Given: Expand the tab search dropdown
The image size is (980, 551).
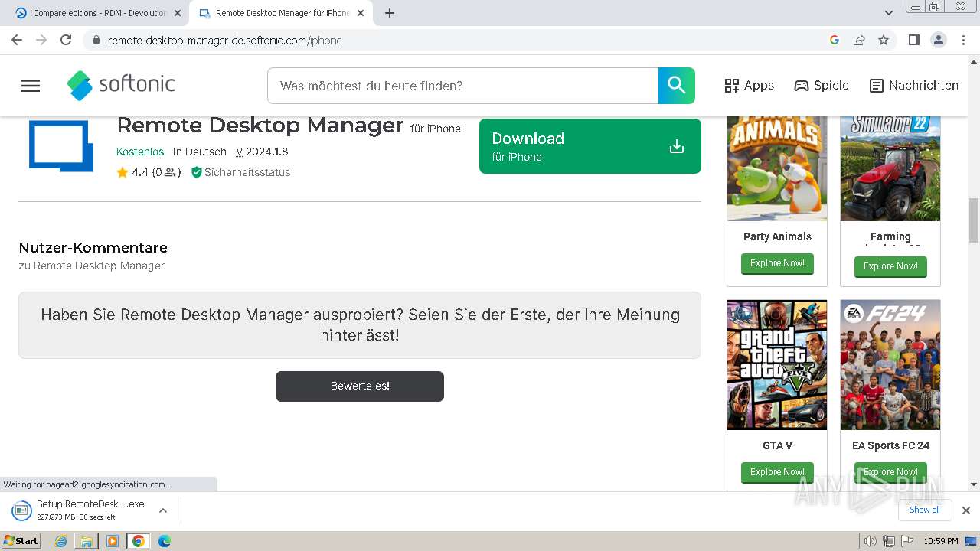Looking at the screenshot, I should [x=889, y=13].
